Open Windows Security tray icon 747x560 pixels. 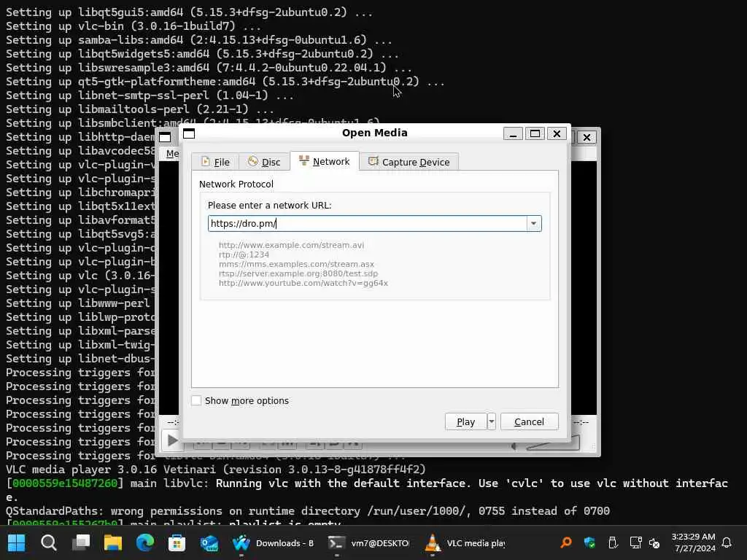click(589, 542)
